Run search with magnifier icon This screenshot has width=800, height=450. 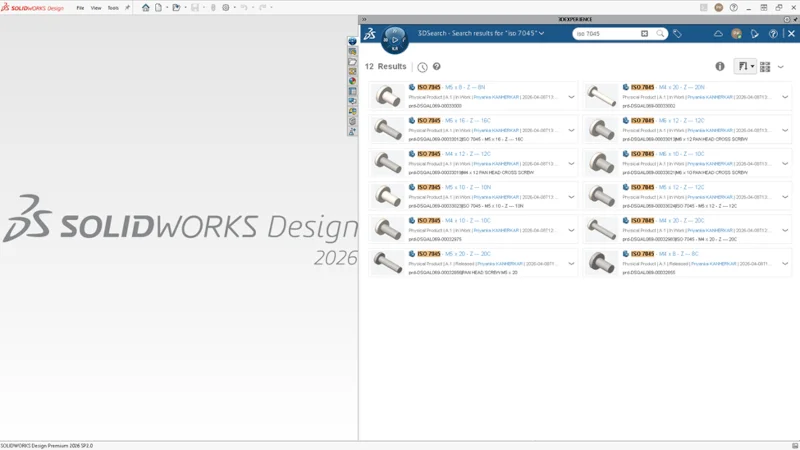660,34
